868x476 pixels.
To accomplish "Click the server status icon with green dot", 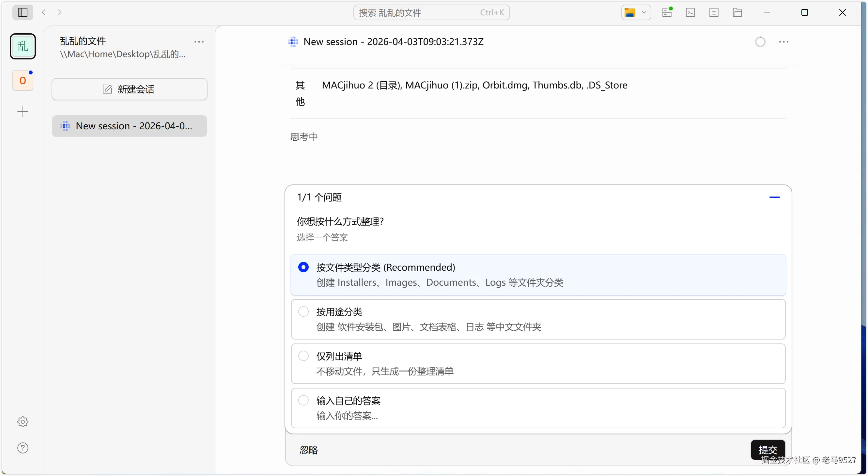I will 667,12.
